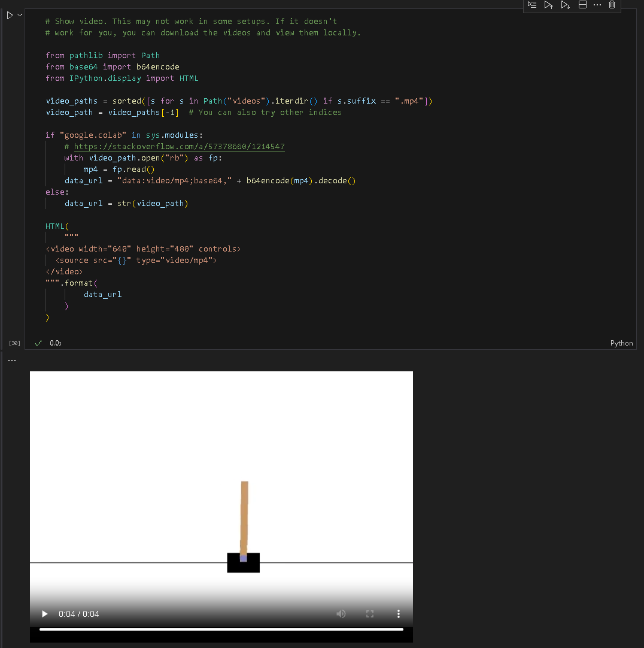
Task: Click the '</video>' closing tag line
Action: [x=64, y=271]
